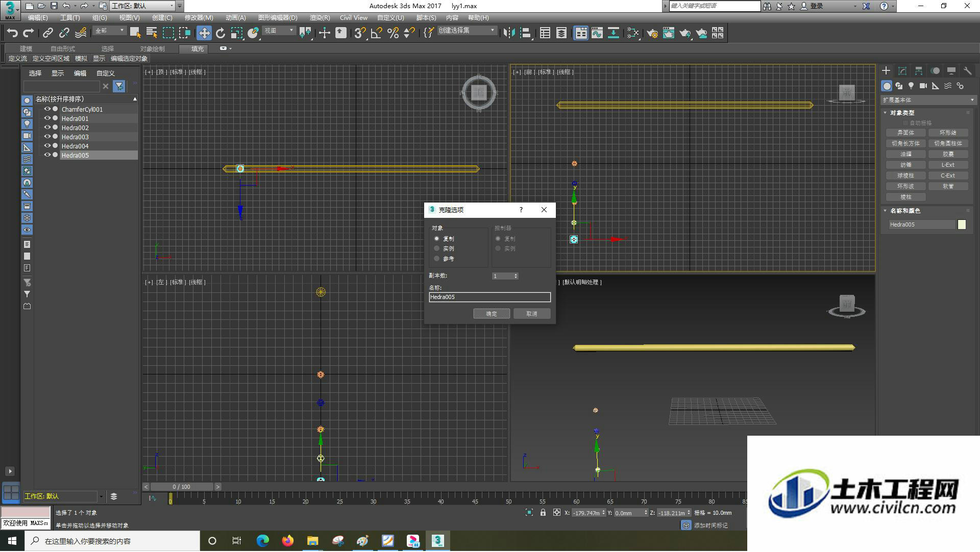Open the Civil View menu
The height and width of the screenshot is (552, 980).
pos(354,18)
